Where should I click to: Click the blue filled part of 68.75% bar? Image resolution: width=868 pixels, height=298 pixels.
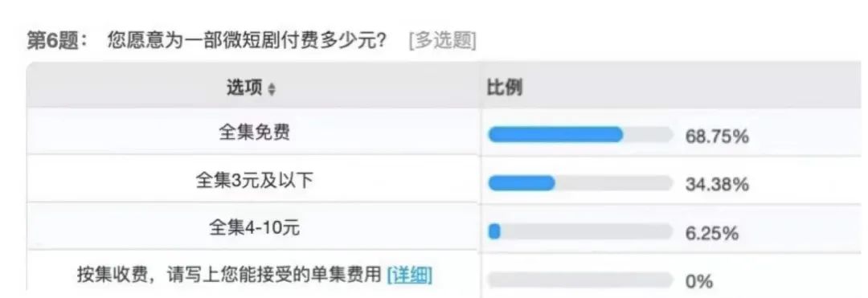(555, 134)
